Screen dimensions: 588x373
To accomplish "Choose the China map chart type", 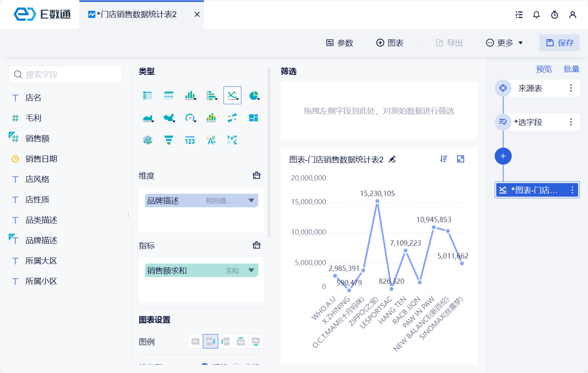I will click(x=169, y=118).
